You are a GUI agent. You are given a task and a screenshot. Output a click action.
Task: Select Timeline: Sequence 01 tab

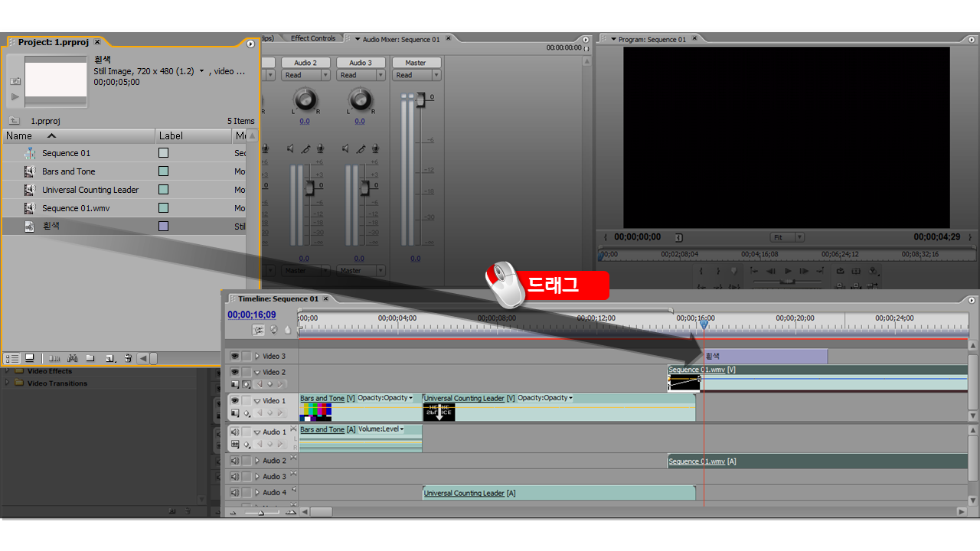(x=278, y=298)
